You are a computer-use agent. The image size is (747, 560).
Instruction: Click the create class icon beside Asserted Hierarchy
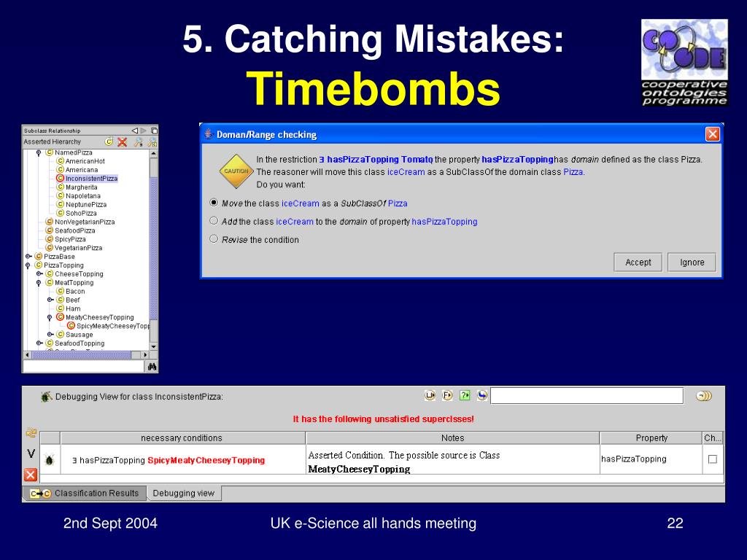(x=109, y=142)
